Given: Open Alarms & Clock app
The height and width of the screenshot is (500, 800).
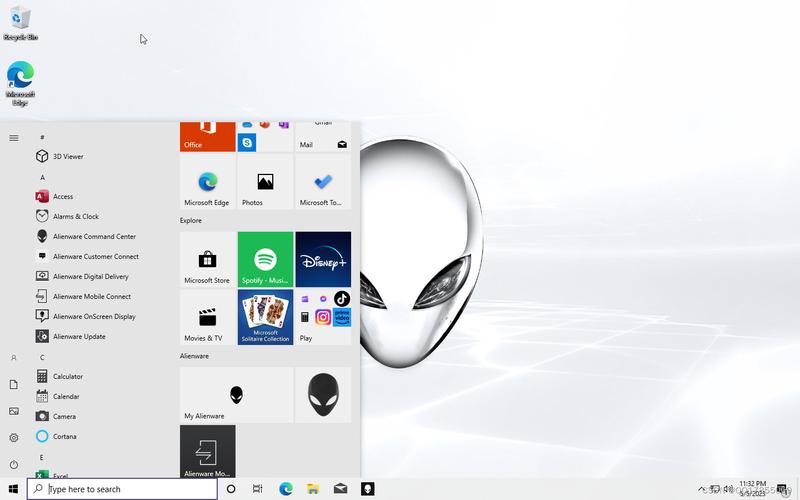Looking at the screenshot, I should click(102, 216).
